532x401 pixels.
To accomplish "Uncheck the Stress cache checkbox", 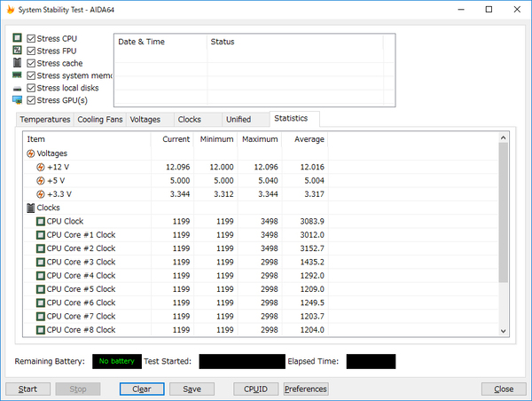I will coord(31,63).
